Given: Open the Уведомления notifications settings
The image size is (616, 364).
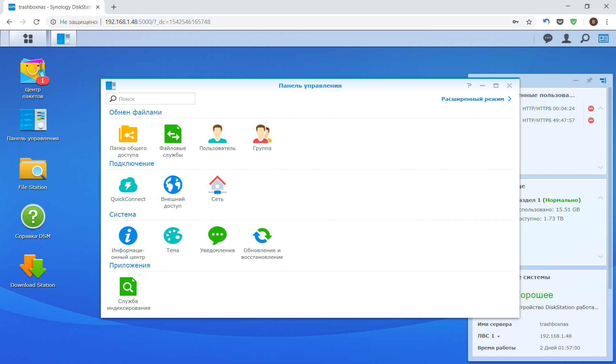Looking at the screenshot, I should (217, 240).
